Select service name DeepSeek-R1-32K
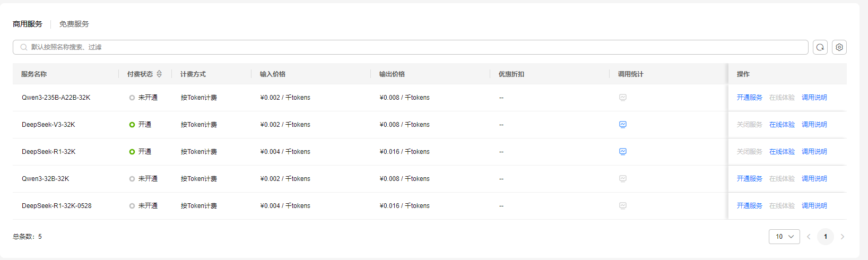 coord(49,152)
